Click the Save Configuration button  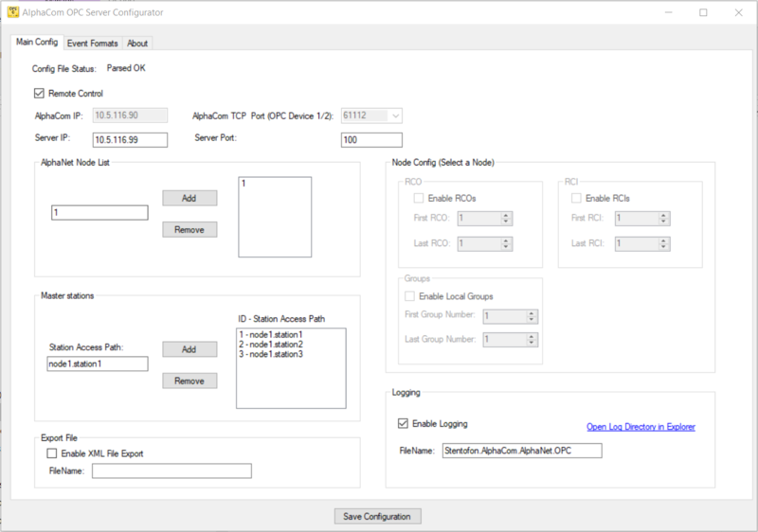point(377,516)
